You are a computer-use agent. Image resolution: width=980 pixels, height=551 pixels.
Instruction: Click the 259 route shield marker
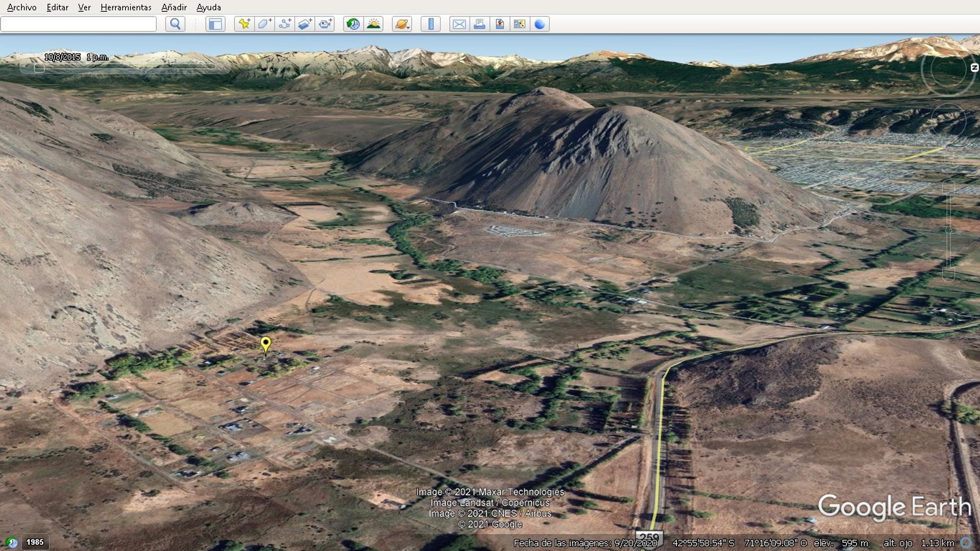pyautogui.click(x=648, y=539)
